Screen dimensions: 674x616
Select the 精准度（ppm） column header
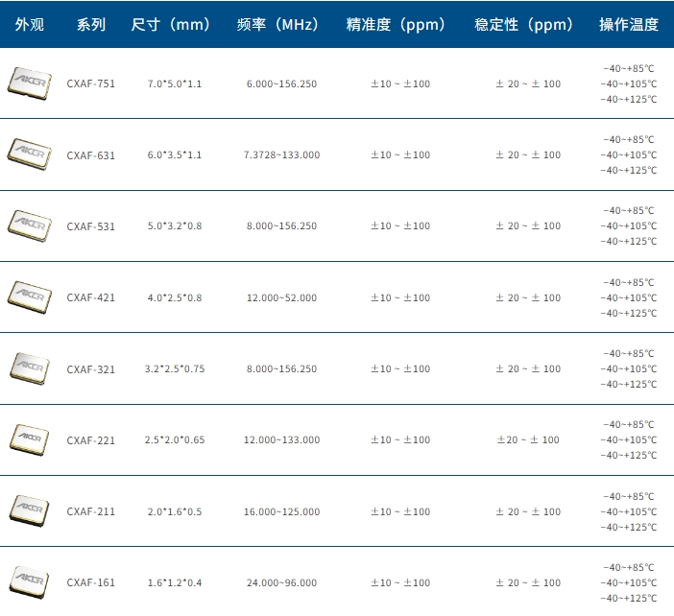[x=400, y=25]
